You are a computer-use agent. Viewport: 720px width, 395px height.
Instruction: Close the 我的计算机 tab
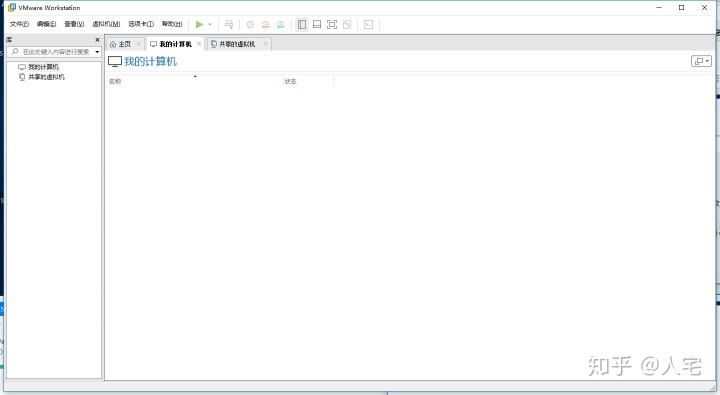pyautogui.click(x=199, y=44)
